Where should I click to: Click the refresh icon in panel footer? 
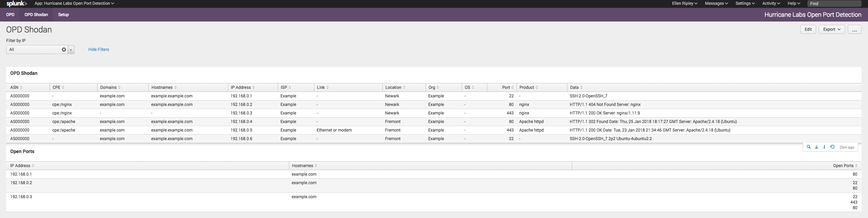click(832, 147)
